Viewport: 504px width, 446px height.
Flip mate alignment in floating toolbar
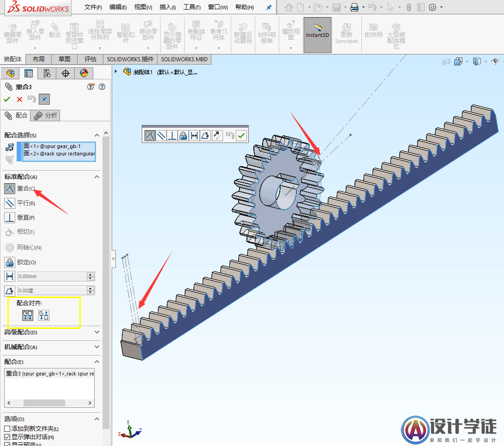[217, 136]
